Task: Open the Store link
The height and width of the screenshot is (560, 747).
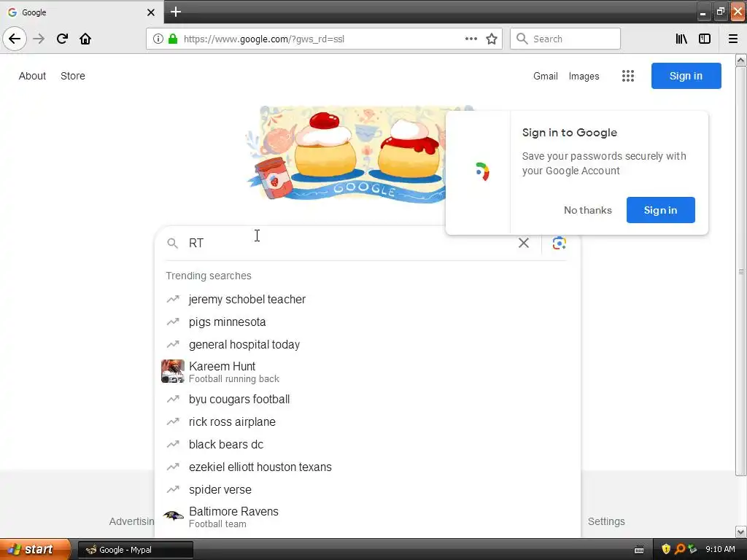Action: coord(73,76)
